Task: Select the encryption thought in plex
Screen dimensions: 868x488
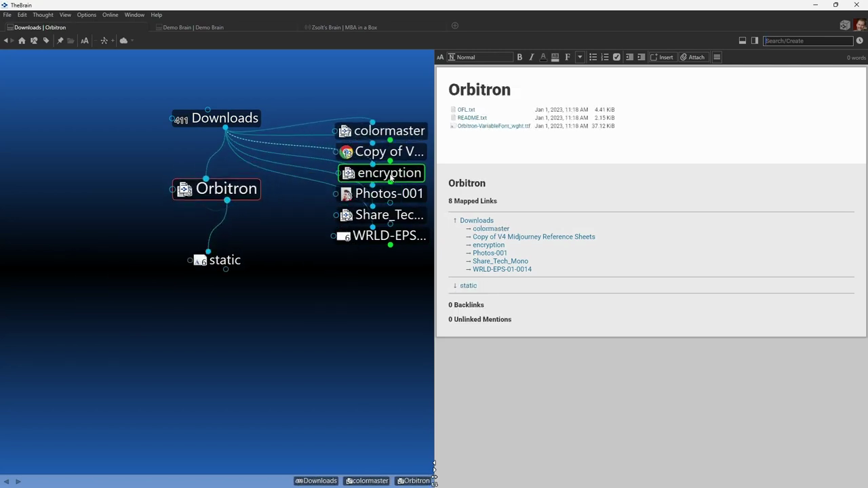Action: pyautogui.click(x=382, y=173)
